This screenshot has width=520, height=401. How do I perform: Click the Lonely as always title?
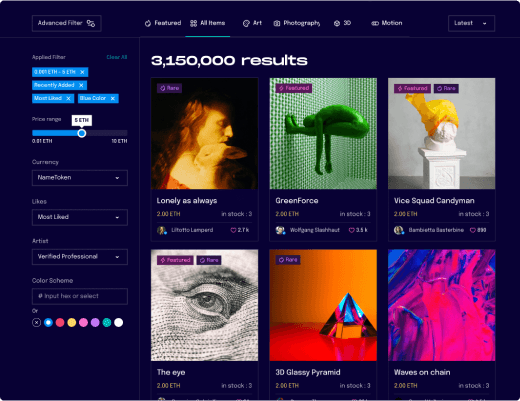[x=187, y=201]
